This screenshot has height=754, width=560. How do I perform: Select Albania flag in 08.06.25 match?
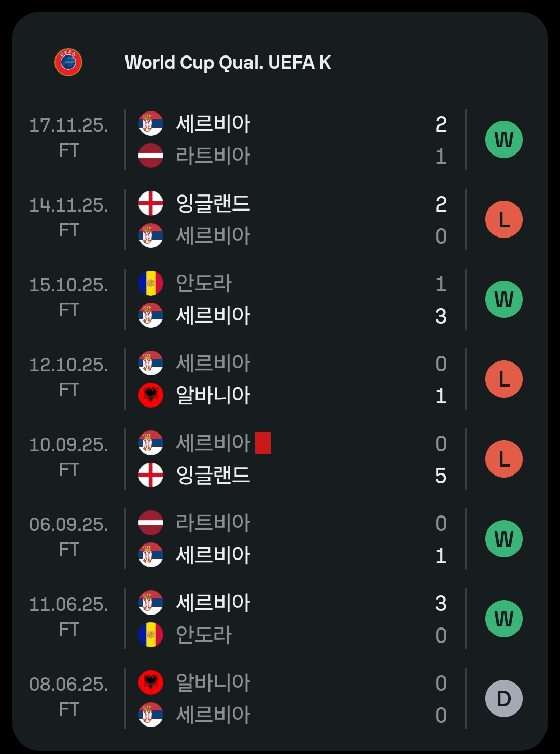(151, 682)
